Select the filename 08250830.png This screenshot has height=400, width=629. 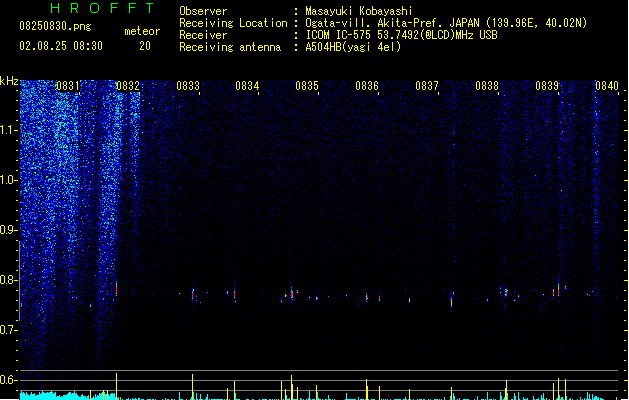pyautogui.click(x=55, y=26)
